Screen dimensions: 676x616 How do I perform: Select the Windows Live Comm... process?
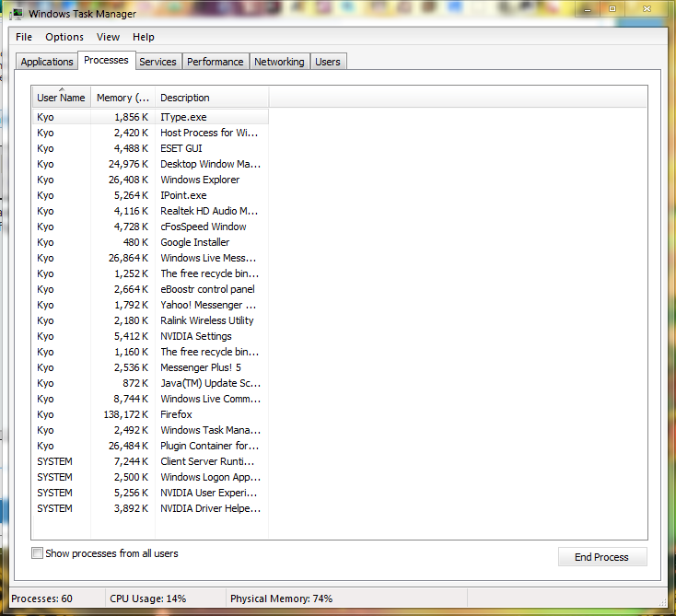click(150, 399)
